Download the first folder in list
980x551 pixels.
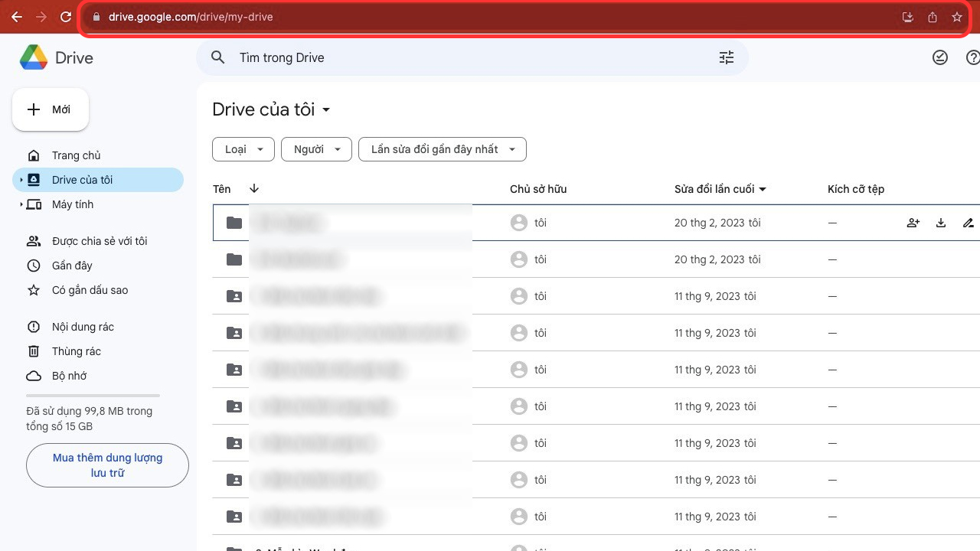(x=941, y=223)
